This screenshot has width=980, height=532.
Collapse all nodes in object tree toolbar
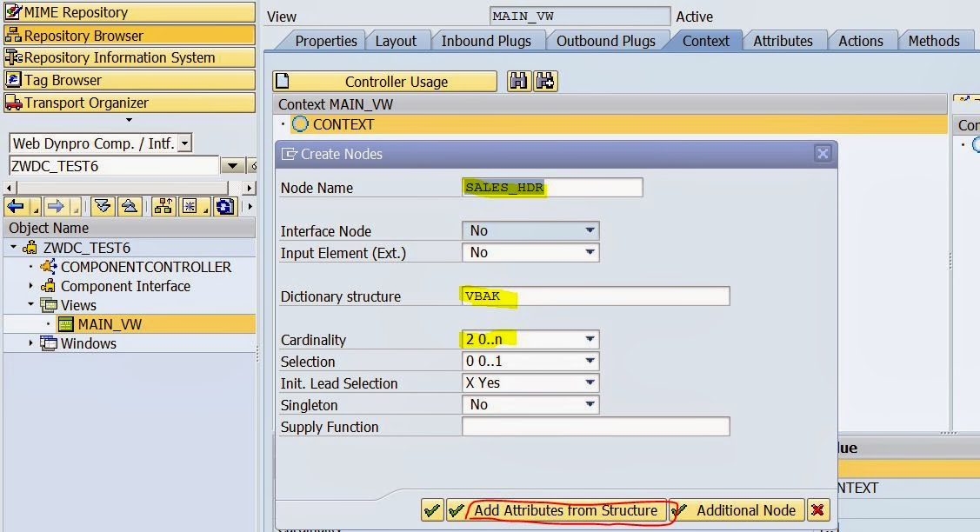point(130,206)
